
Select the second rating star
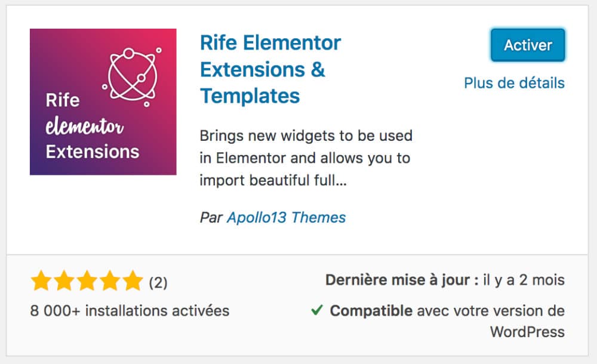pyautogui.click(x=65, y=279)
